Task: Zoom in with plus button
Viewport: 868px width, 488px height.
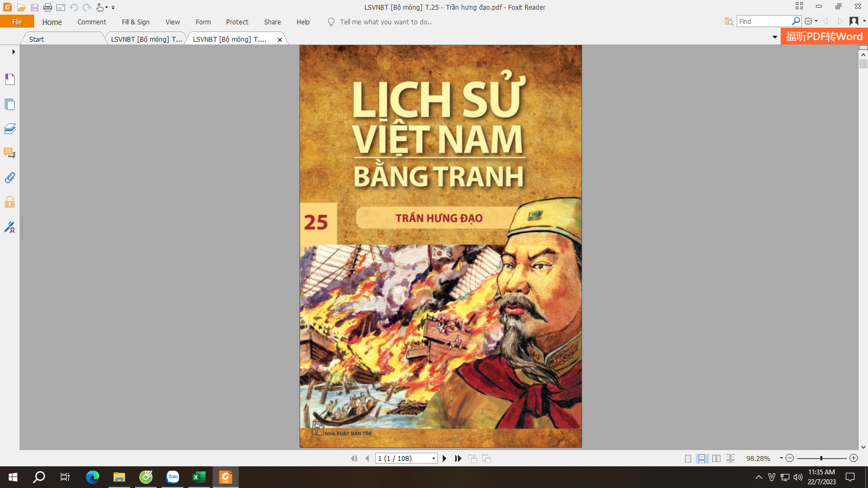Action: coord(853,458)
